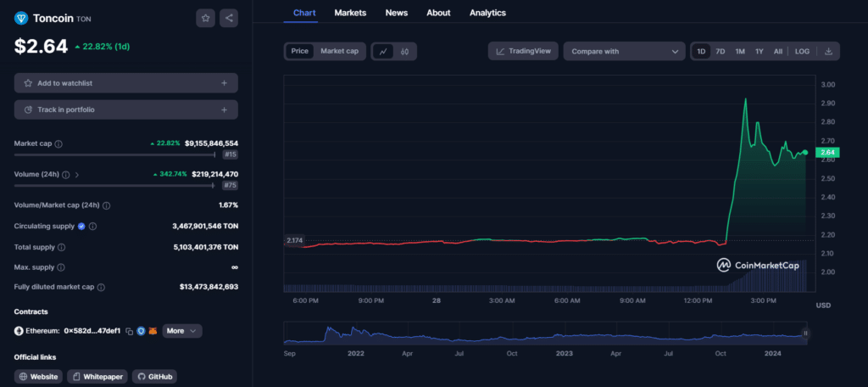Screen dimensions: 868x387
Task: Copy the Ethereum contract address
Action: tap(129, 331)
